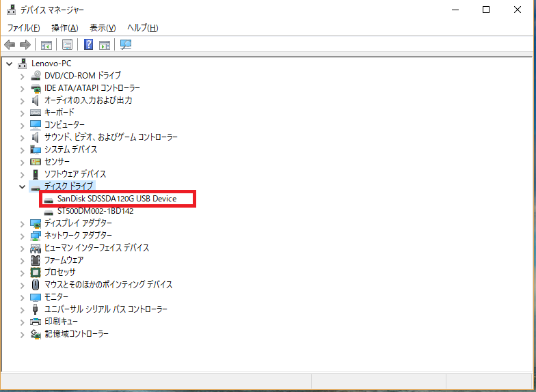536x392 pixels.
Task: Minimize the デバイス マネージャー window
Action: coord(455,10)
